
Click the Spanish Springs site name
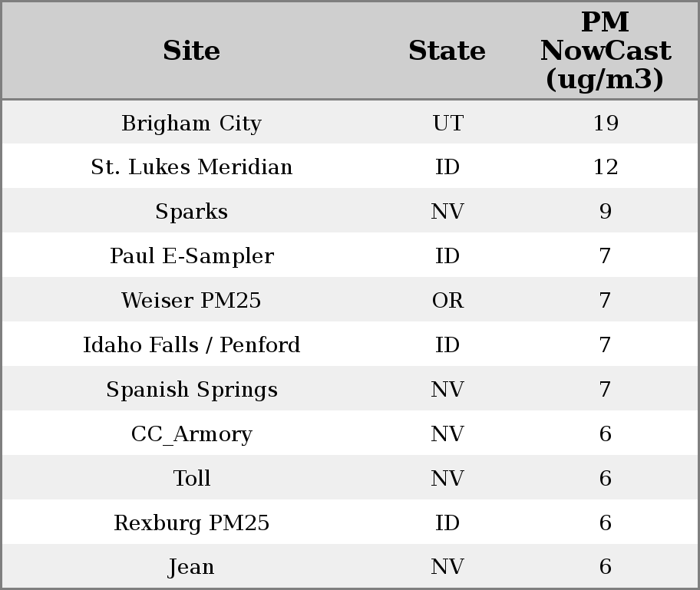click(191, 390)
